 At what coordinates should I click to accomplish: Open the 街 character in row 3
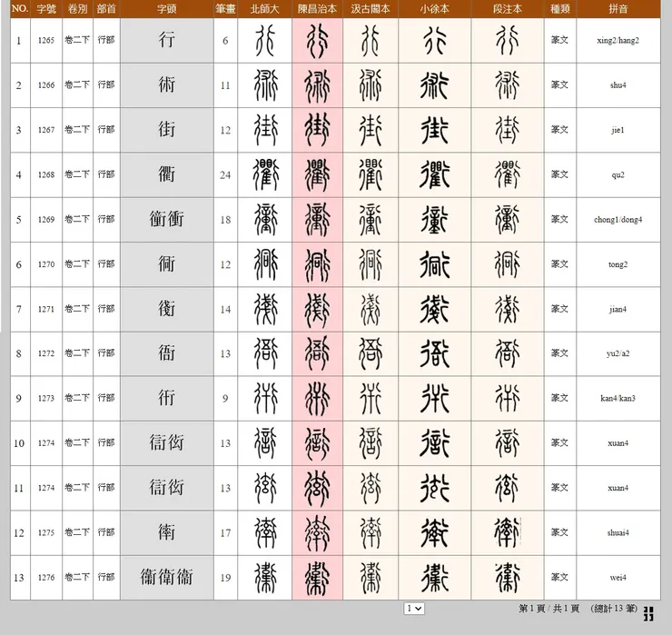[167, 130]
